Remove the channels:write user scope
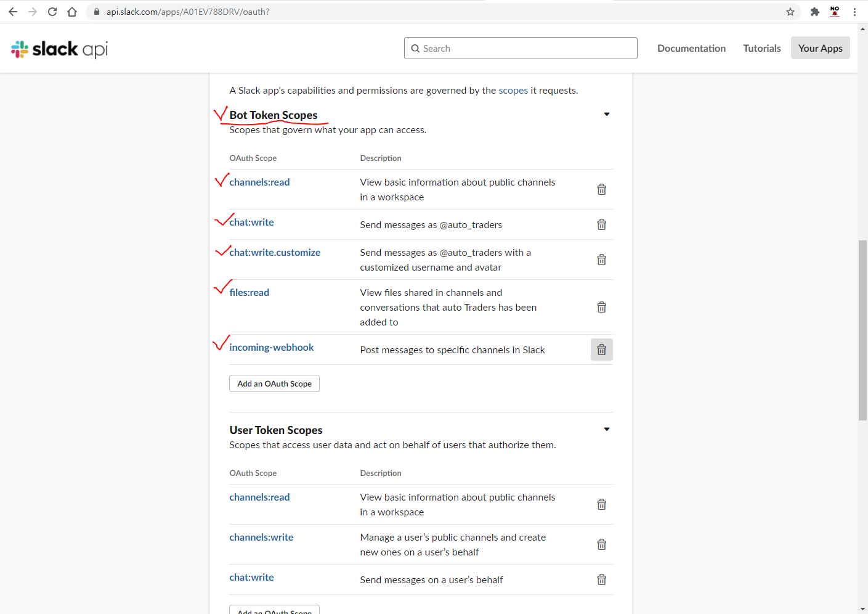This screenshot has height=614, width=868. pyautogui.click(x=602, y=544)
